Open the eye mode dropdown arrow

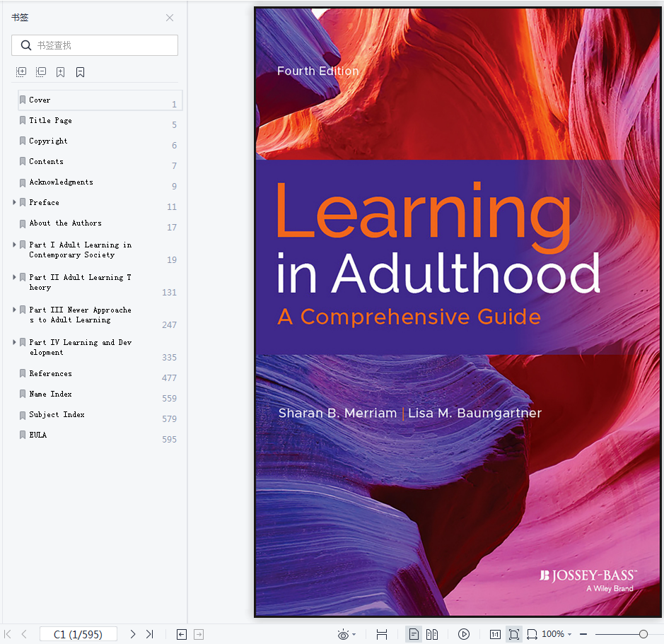[354, 634]
